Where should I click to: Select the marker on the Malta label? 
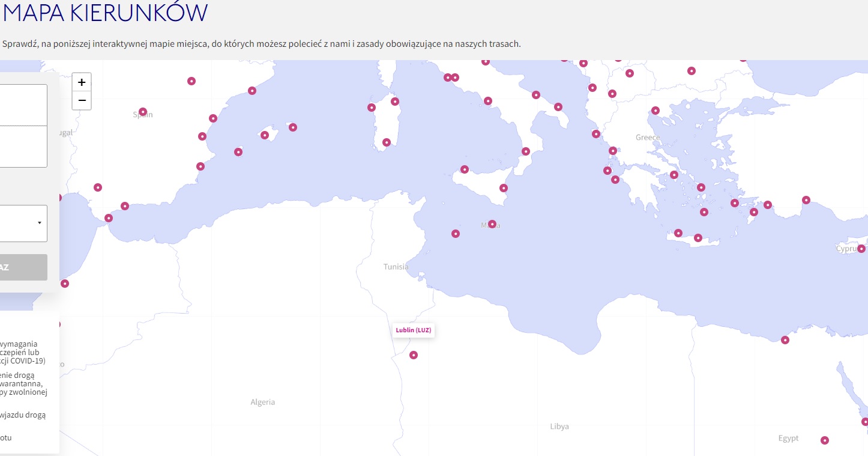click(492, 224)
